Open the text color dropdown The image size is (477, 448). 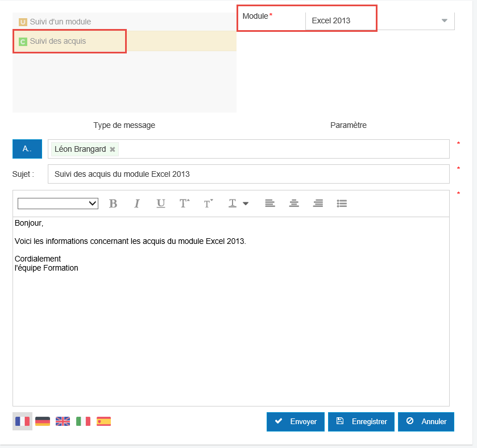[238, 204]
